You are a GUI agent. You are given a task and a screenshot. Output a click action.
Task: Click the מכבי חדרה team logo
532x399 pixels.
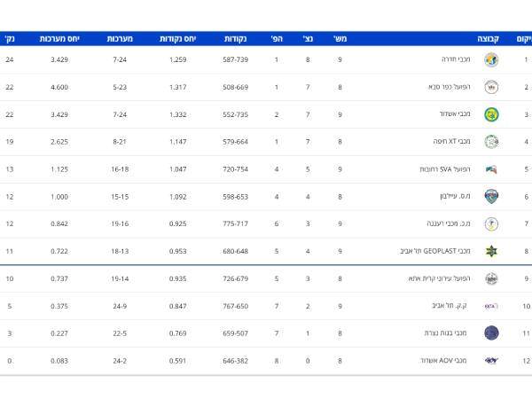[491, 60]
